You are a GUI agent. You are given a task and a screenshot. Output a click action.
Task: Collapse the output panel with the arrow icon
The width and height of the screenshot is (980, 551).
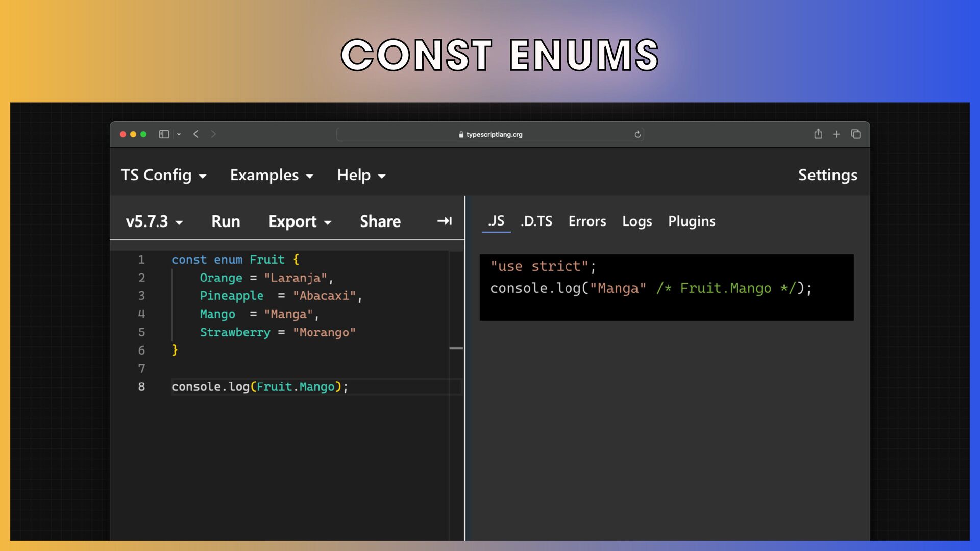tap(445, 221)
